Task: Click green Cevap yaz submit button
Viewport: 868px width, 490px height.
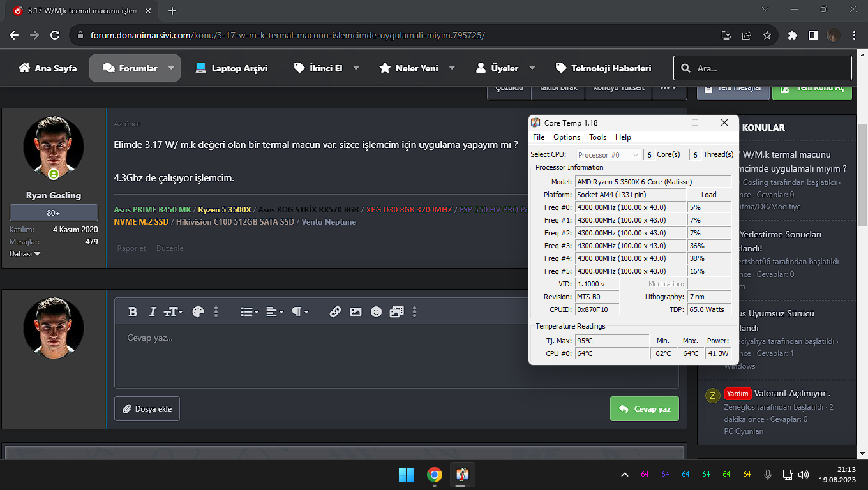Action: click(x=644, y=409)
